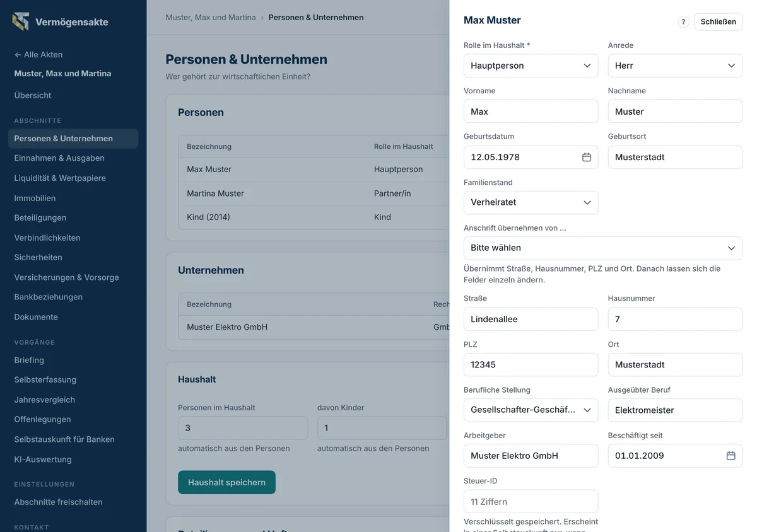Expand the Anschrift übernehmen von dropdown
This screenshot has width=757, height=532.
pos(603,248)
